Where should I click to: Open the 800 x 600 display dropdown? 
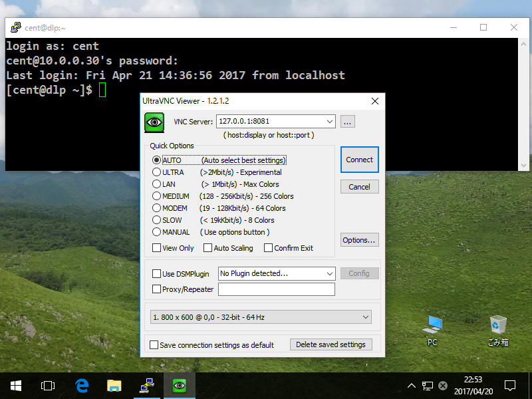(261, 317)
